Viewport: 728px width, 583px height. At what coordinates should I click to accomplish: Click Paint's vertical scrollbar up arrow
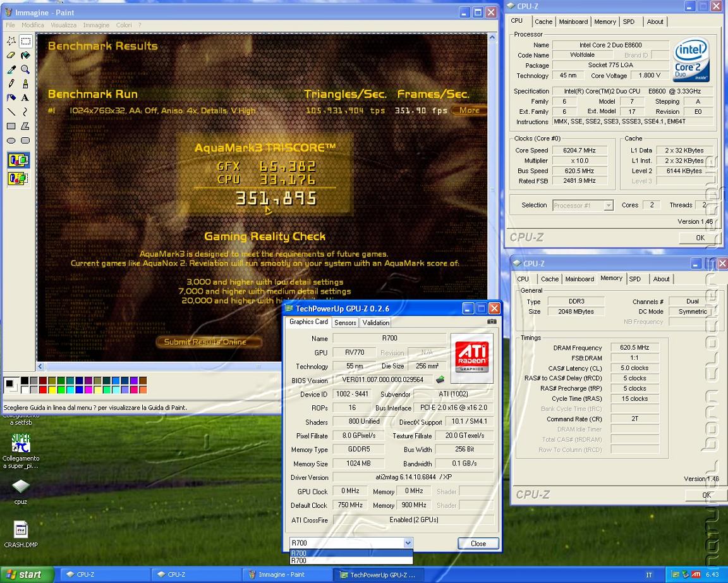(x=492, y=37)
